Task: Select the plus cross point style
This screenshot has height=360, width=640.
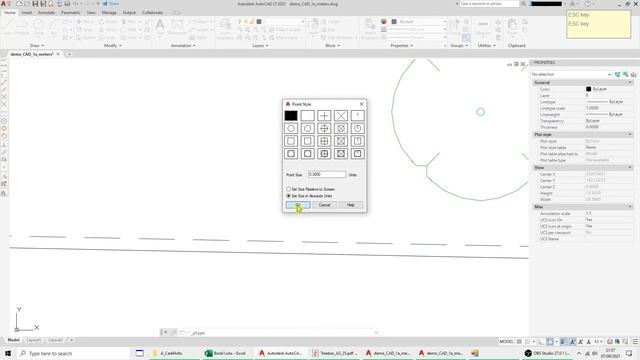Action: click(324, 116)
